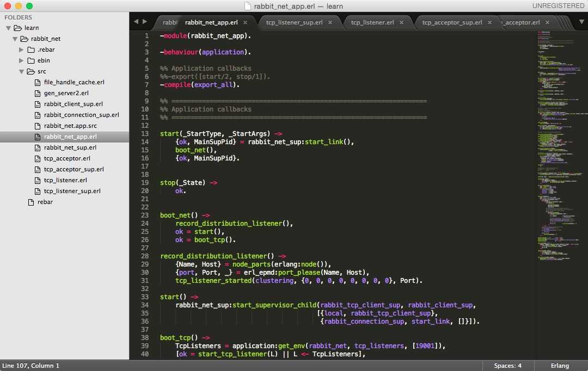Viewport: 588px width, 371px height.
Task: Click line number 13 in gutter
Action: (x=145, y=134)
